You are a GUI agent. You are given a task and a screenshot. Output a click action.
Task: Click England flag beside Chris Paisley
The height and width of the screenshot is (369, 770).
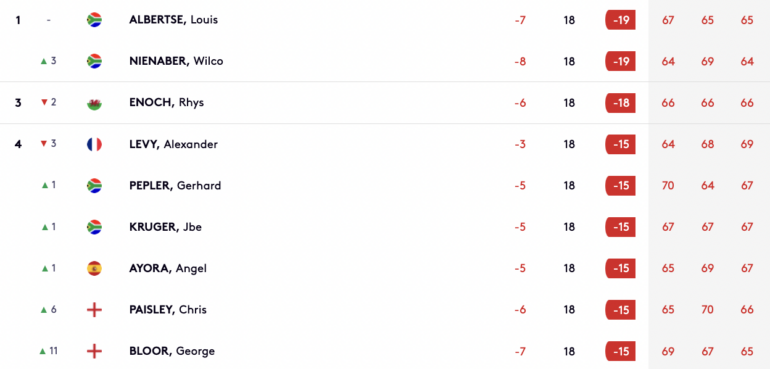tap(94, 310)
